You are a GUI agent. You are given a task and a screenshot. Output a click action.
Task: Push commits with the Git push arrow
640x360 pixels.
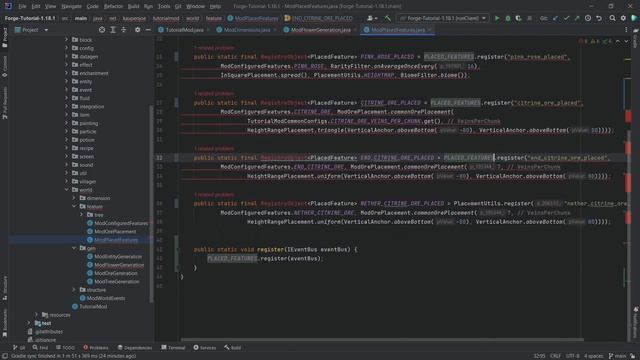pos(577,18)
